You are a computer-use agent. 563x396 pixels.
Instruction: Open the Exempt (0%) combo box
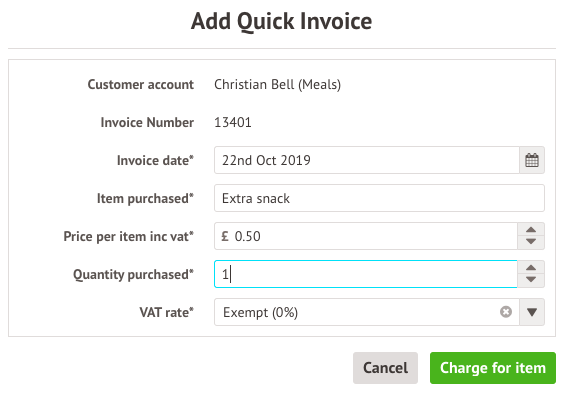coord(367,312)
